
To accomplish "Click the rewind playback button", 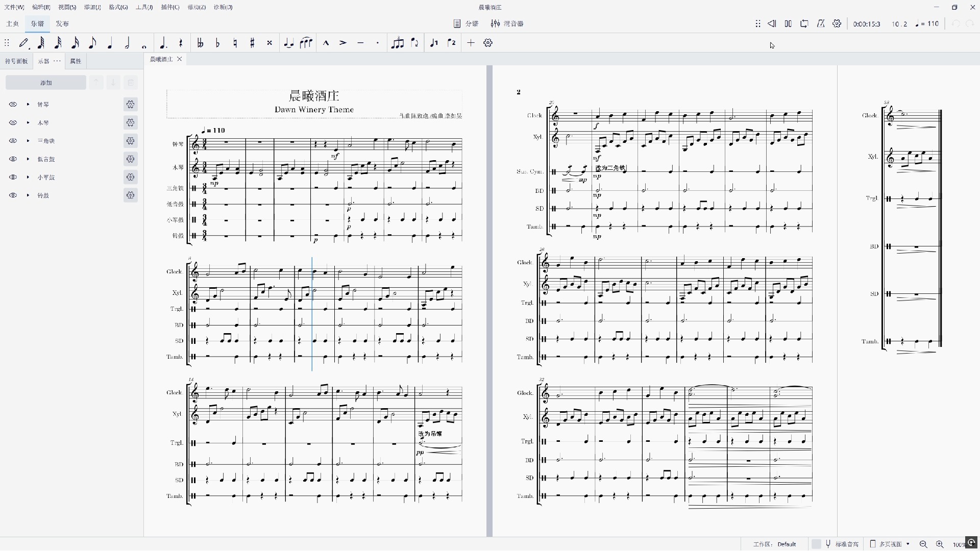I will (772, 23).
